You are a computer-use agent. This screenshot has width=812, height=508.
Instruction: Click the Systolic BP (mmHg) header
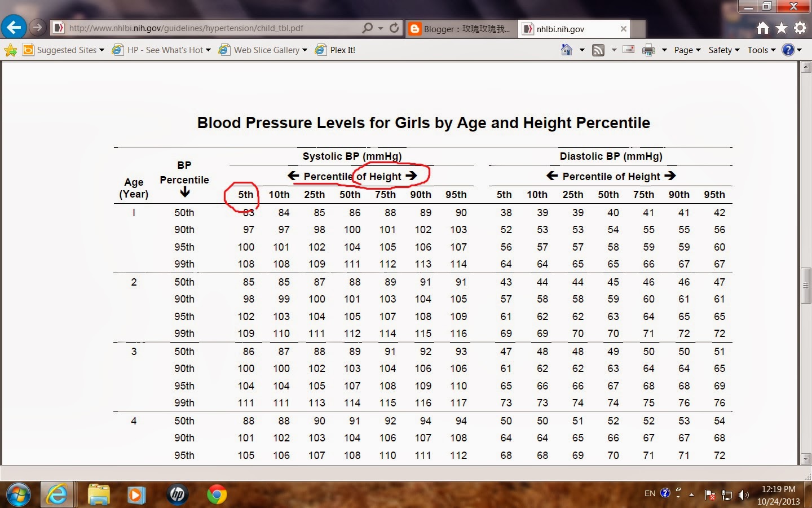(352, 156)
